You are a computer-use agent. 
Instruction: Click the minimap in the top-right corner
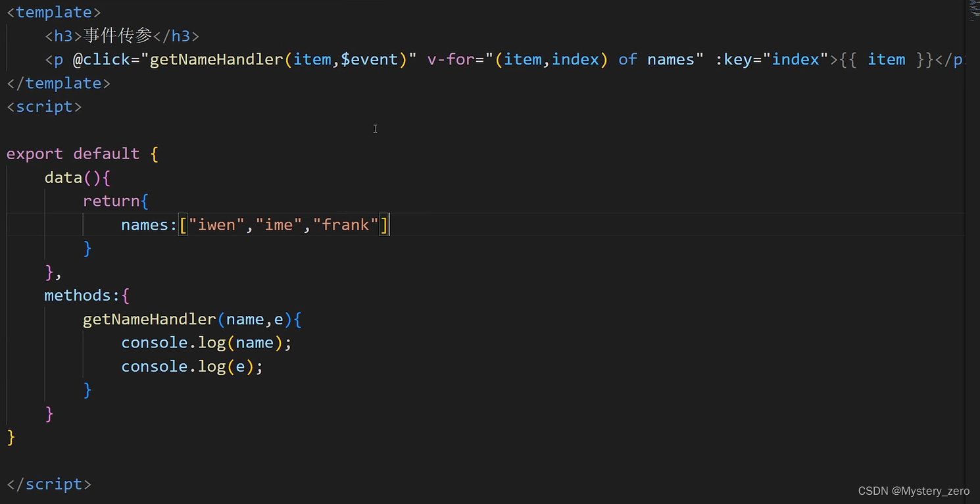(973, 10)
